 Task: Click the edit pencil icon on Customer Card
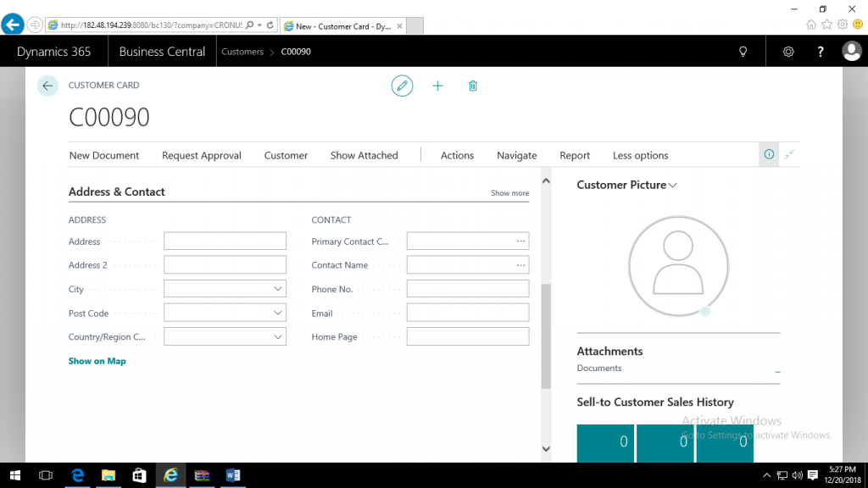(402, 86)
